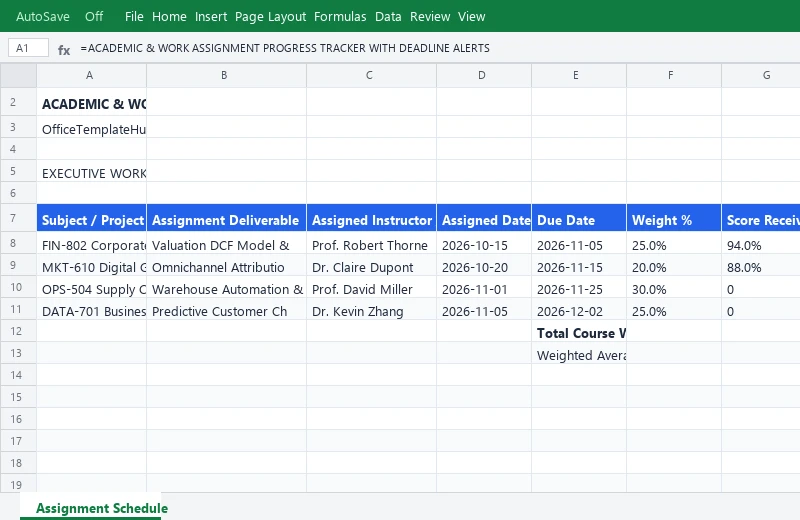
Task: Click the ACADEMIC & WO title cell
Action: [x=91, y=104]
